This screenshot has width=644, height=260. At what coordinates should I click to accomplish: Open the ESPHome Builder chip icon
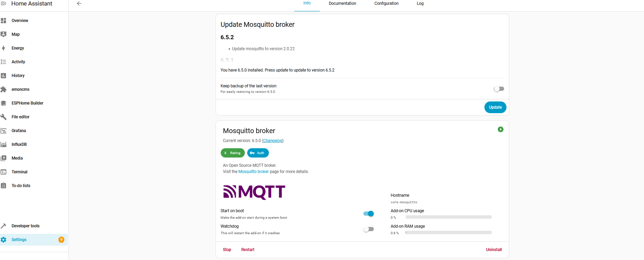pyautogui.click(x=3, y=103)
